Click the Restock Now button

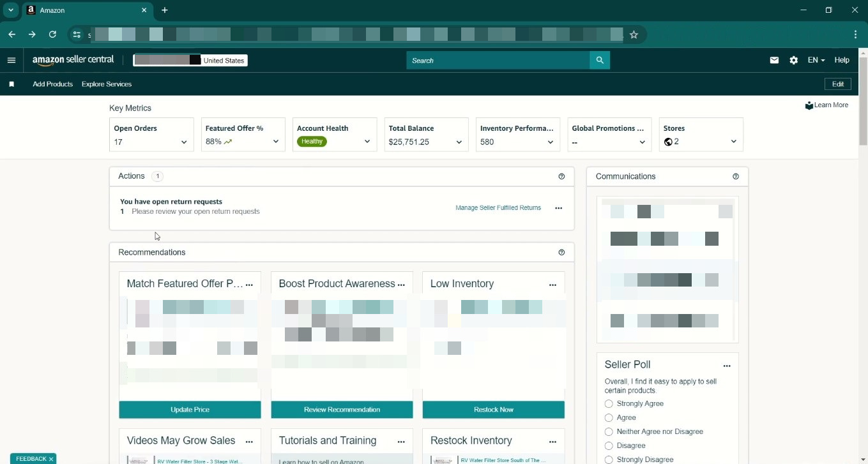(x=493, y=410)
